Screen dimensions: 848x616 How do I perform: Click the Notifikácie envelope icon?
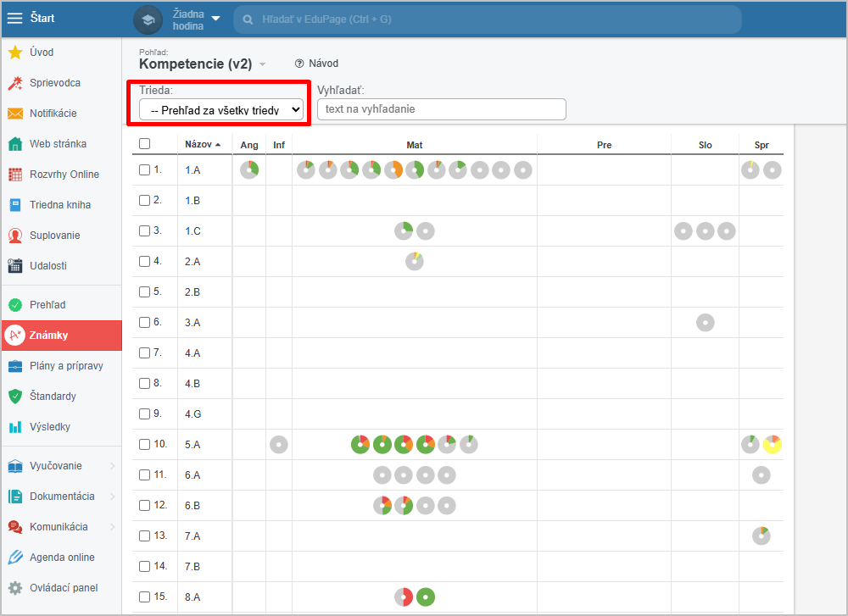tap(15, 114)
